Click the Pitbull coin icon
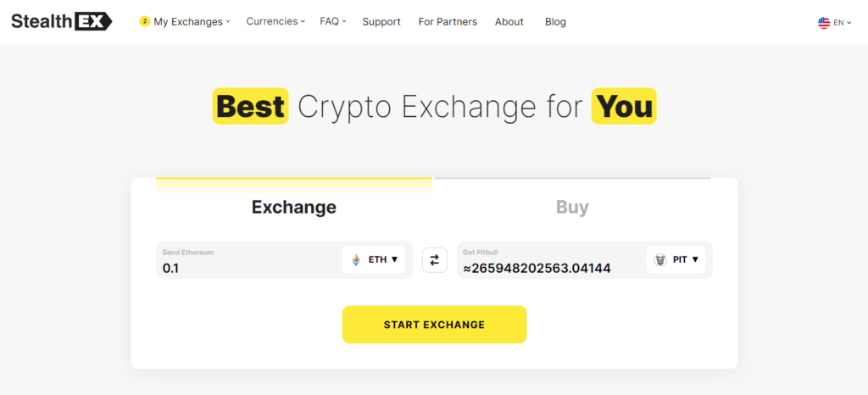The image size is (868, 395). (659, 259)
